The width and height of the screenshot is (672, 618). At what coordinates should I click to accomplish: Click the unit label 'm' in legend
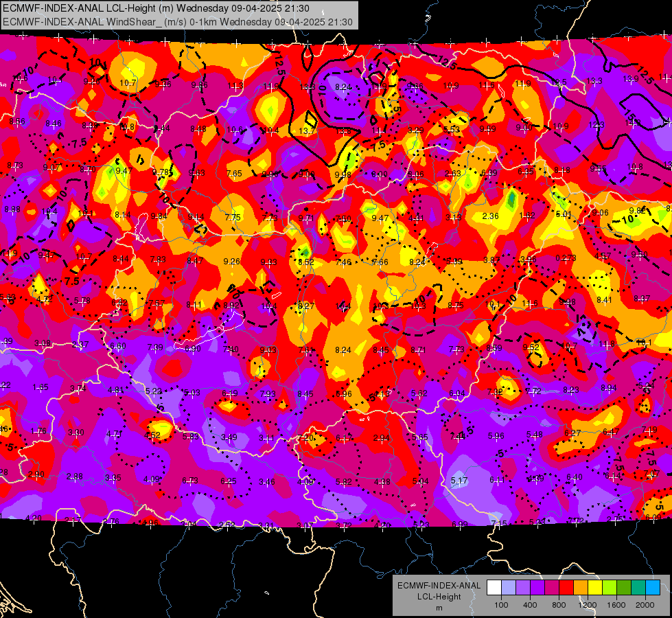tap(439, 608)
